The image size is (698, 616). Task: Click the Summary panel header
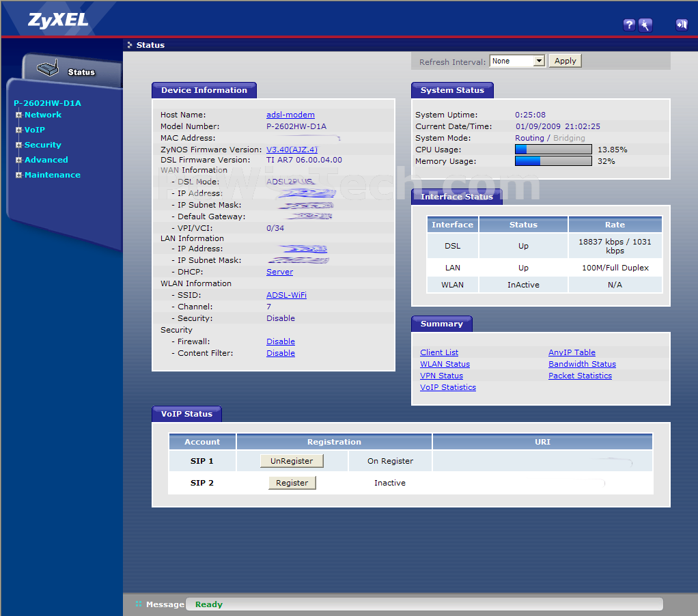[x=442, y=324]
